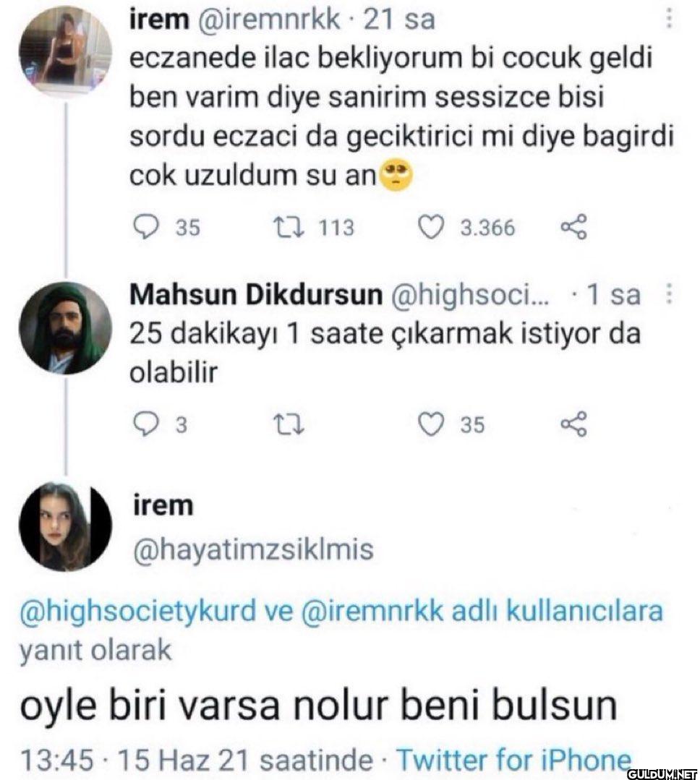700x780 pixels.
Task: Like Mahsun Dikdursun's tweet with 35 likes
Action: click(431, 425)
